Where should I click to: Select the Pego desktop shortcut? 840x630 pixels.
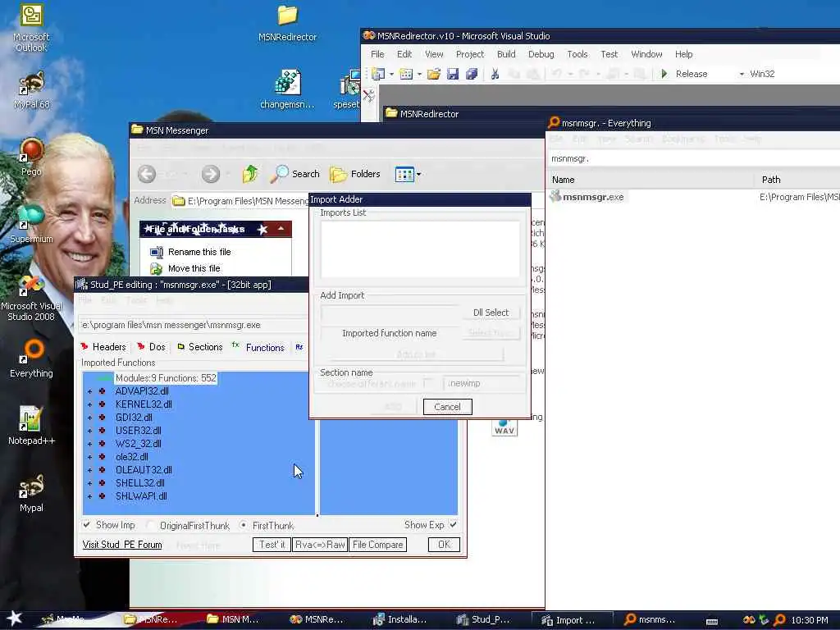[x=31, y=157]
